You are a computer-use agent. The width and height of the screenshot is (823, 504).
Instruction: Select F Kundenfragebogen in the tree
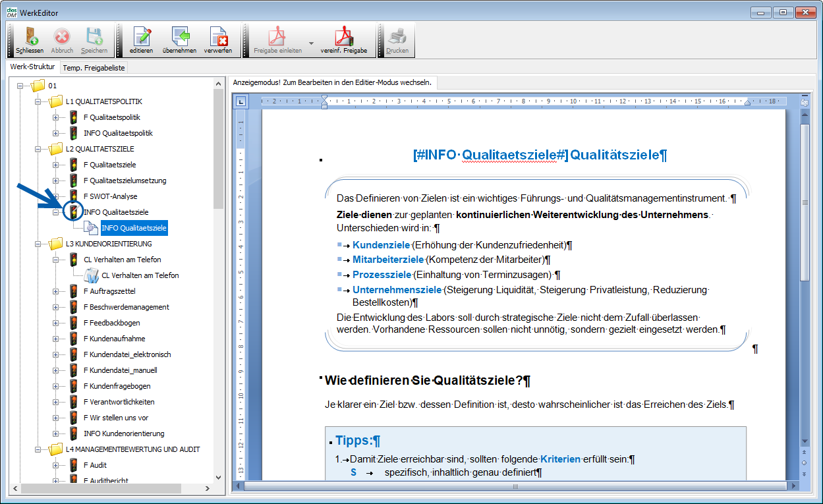117,386
